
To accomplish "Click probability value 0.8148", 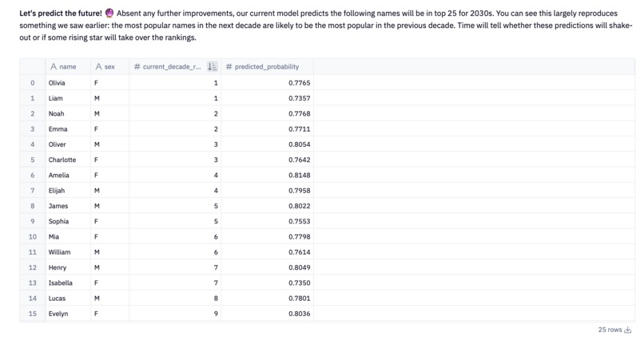I will [x=300, y=176].
